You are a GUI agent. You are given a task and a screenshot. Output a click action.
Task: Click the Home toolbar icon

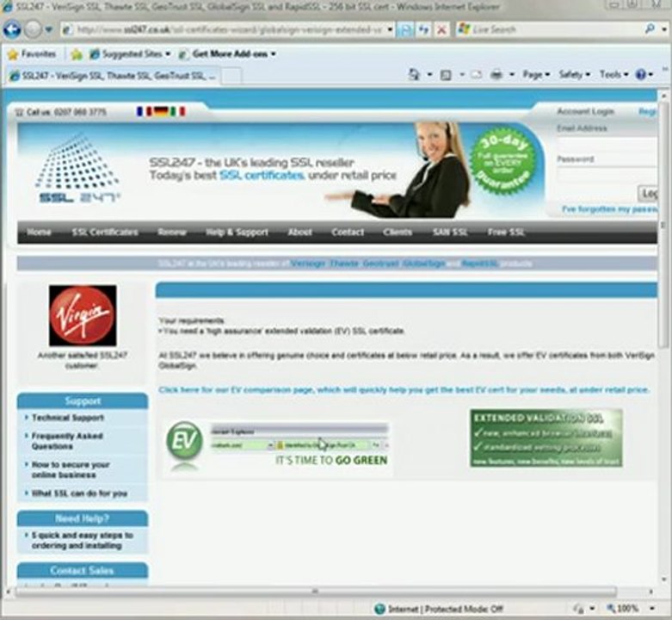pos(414,75)
